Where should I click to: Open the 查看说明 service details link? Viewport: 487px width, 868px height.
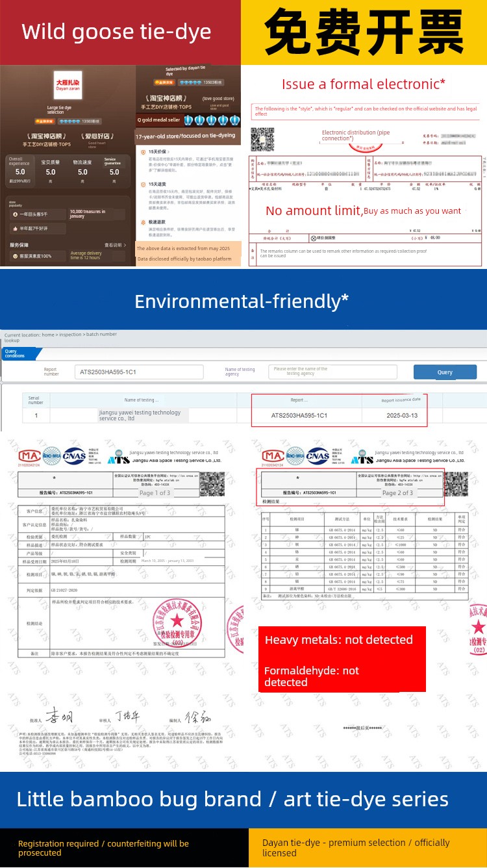point(115,245)
